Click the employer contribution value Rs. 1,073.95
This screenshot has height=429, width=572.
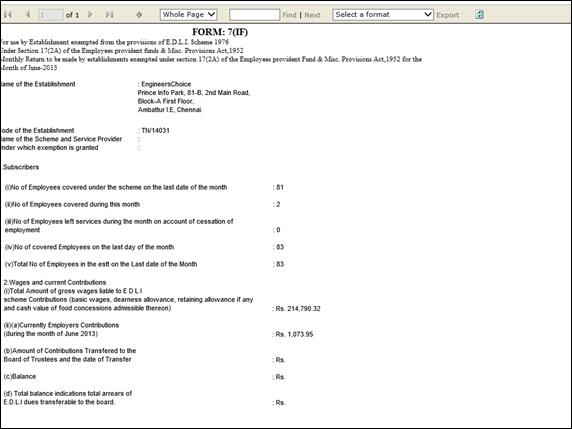[294, 334]
